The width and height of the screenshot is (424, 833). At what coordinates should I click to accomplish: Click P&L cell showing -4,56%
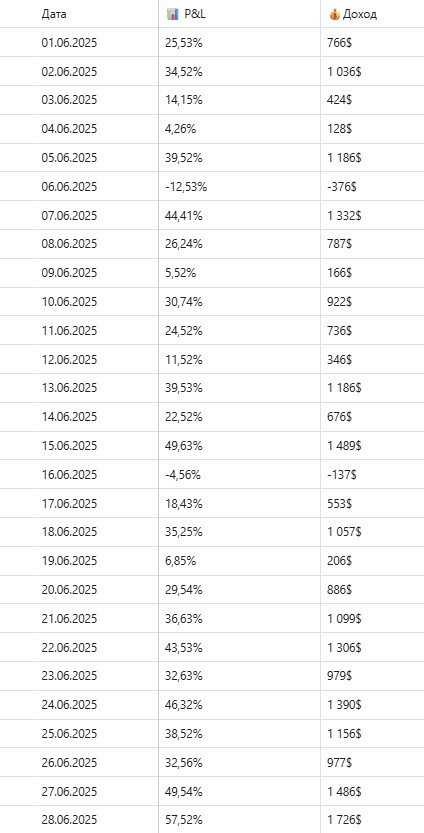[183, 474]
